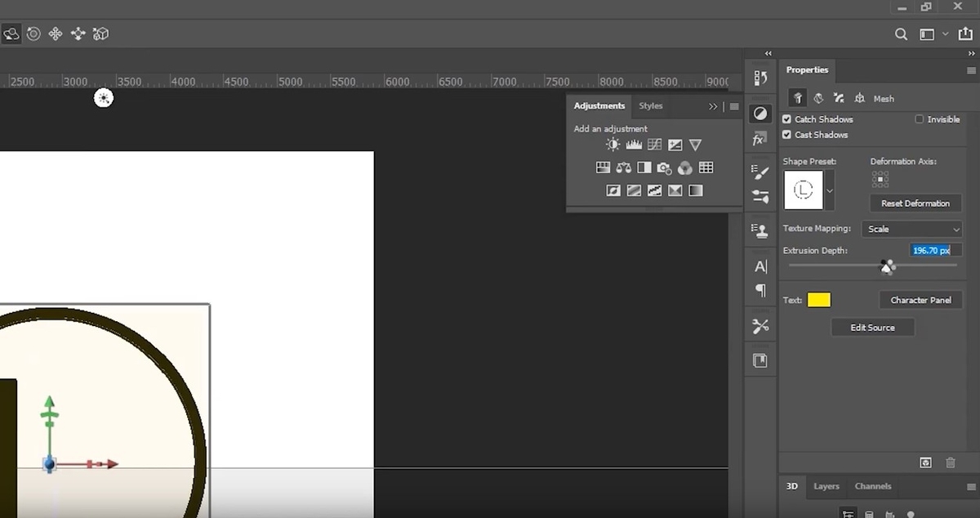Image resolution: width=980 pixels, height=518 pixels.
Task: Add a Posterize adjustment
Action: 634,190
